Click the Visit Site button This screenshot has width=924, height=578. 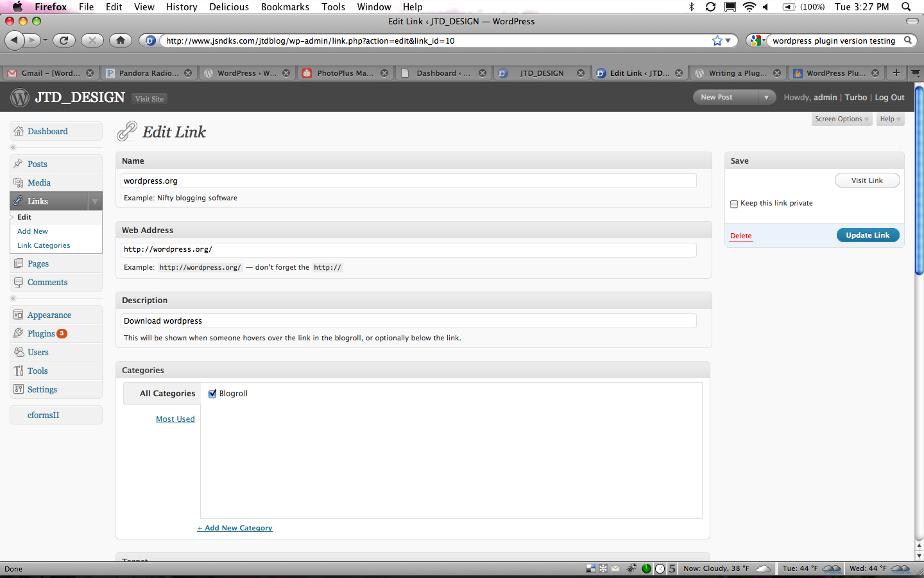(x=150, y=99)
